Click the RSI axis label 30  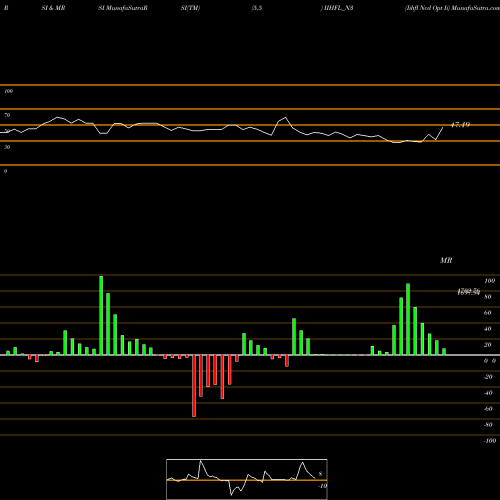[x=7, y=147]
